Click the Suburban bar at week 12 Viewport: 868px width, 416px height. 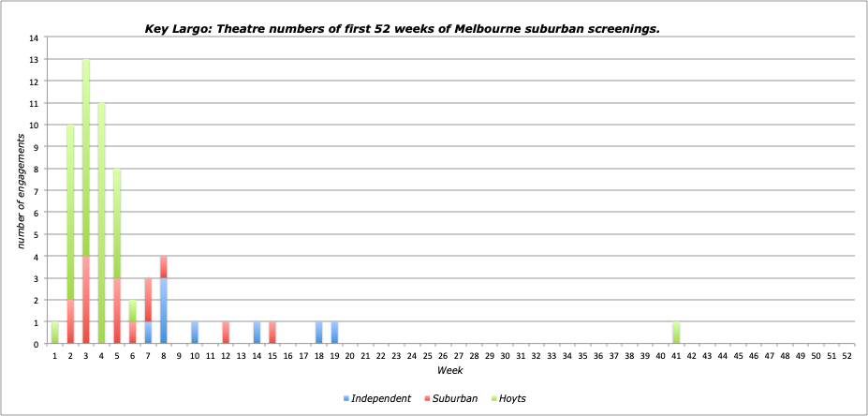226,333
